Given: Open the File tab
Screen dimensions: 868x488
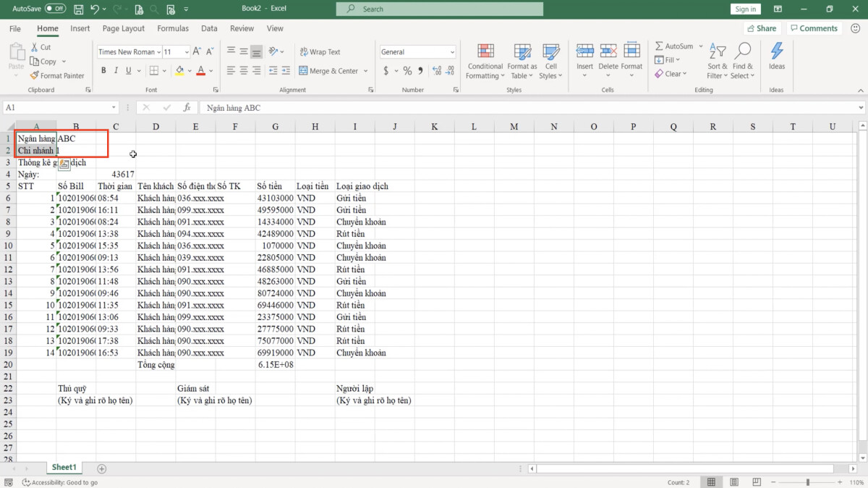Looking at the screenshot, I should (x=15, y=28).
